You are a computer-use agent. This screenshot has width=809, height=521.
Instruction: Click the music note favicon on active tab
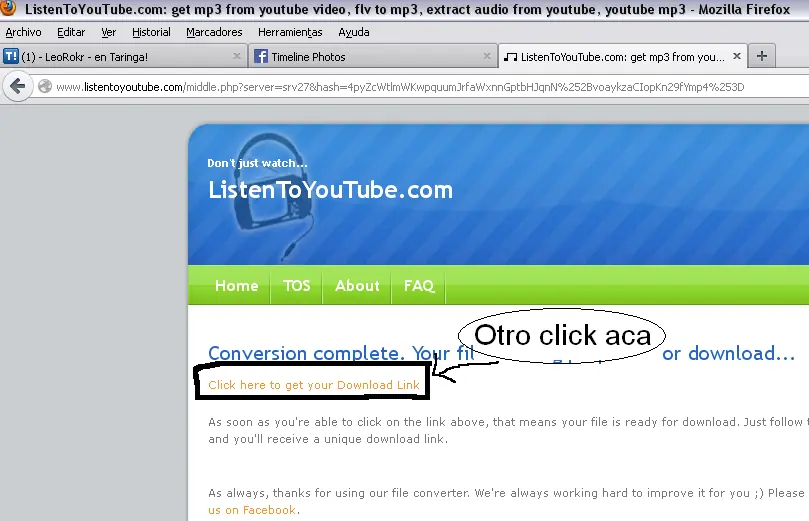tap(510, 57)
